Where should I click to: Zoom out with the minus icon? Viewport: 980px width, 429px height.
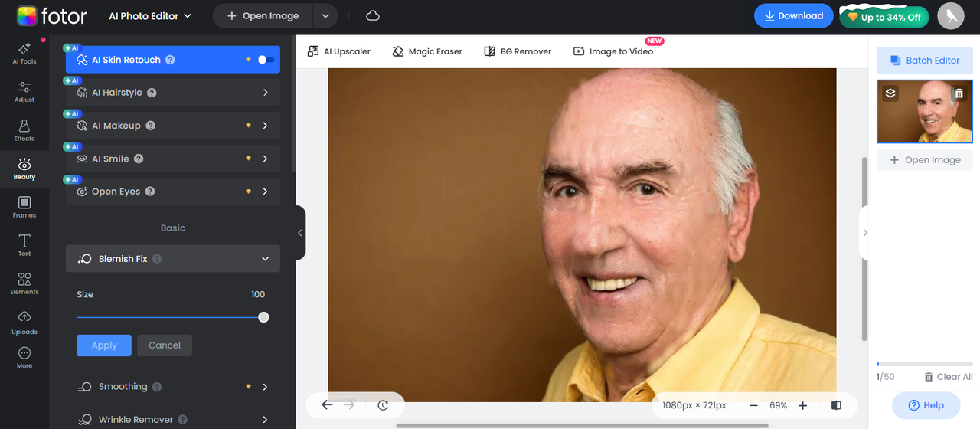pyautogui.click(x=753, y=405)
